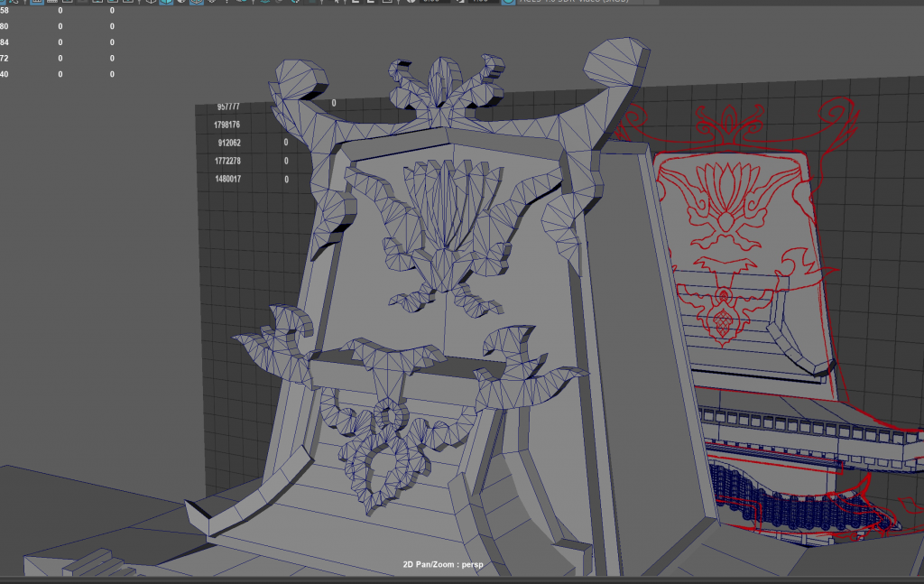The width and height of the screenshot is (924, 584).
Task: Click the value 1480017 on the reference plane
Action: pyautogui.click(x=228, y=179)
